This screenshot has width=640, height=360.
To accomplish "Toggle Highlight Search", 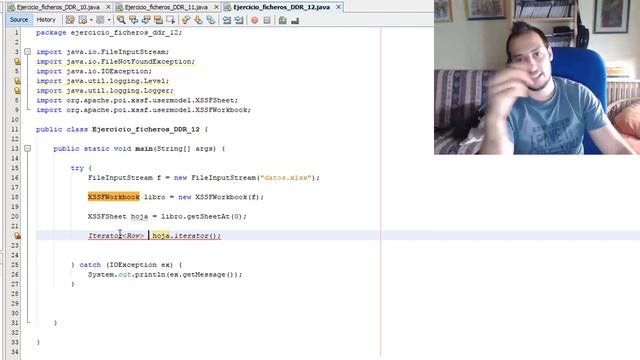I will click(158, 20).
